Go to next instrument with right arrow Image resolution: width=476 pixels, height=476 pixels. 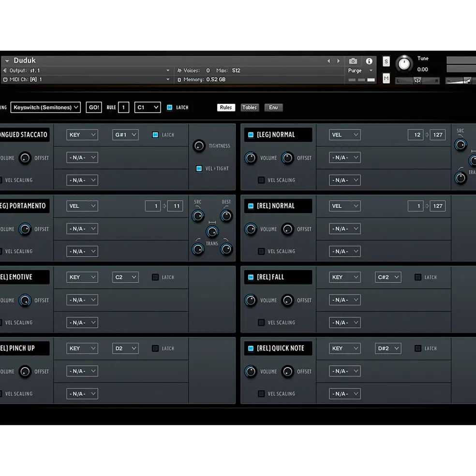pos(338,61)
